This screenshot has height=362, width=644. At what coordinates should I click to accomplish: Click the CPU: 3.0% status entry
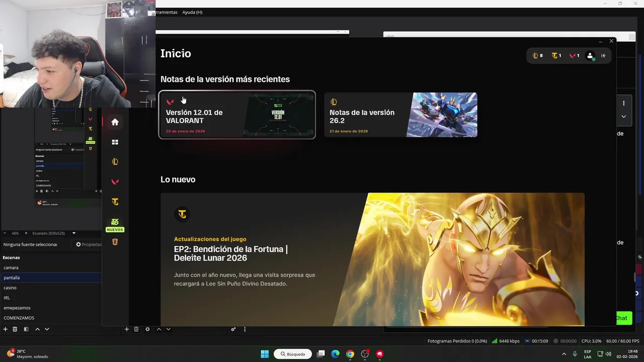coord(592,341)
